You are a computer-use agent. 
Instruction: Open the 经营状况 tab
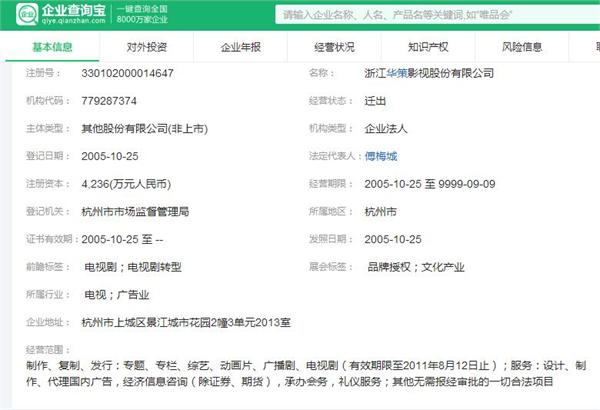click(x=334, y=47)
